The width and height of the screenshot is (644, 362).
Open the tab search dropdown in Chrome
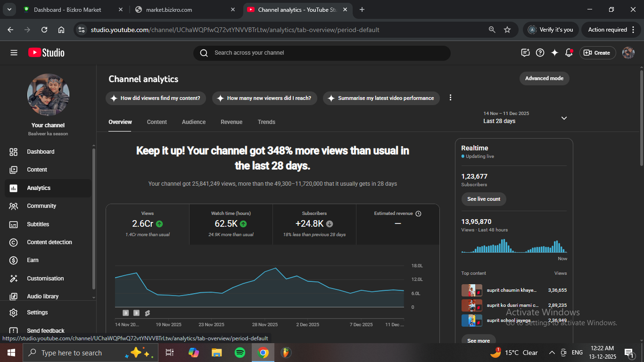point(9,9)
